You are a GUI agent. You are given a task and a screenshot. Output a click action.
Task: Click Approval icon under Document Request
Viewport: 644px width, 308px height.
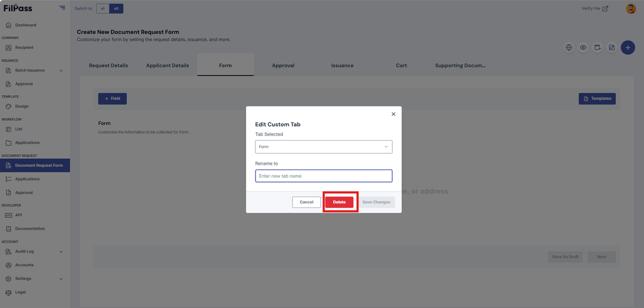[8, 193]
